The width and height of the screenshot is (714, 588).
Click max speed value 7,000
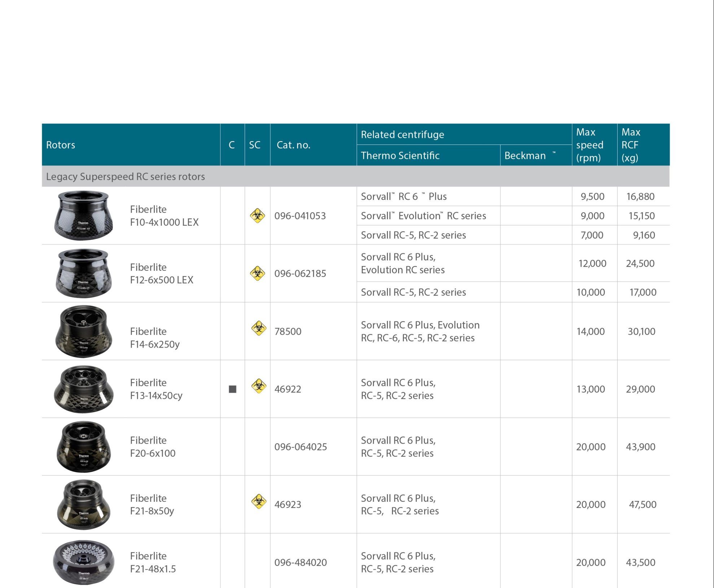click(x=592, y=235)
